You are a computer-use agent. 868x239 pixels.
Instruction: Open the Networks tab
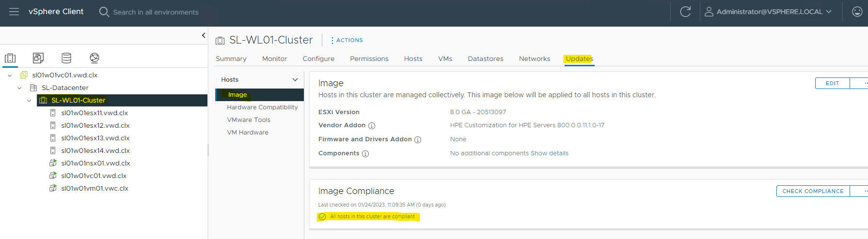535,59
